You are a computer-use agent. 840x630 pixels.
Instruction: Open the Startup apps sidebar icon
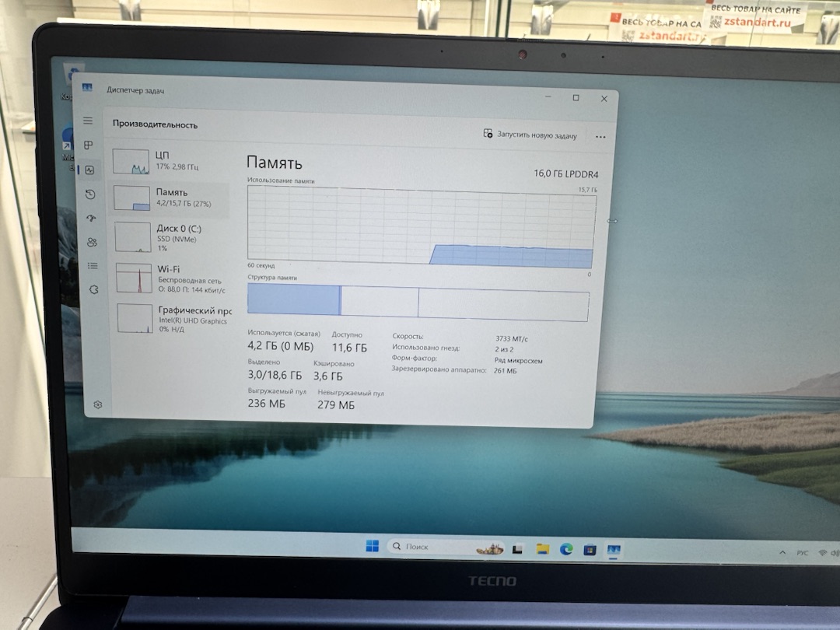91,218
